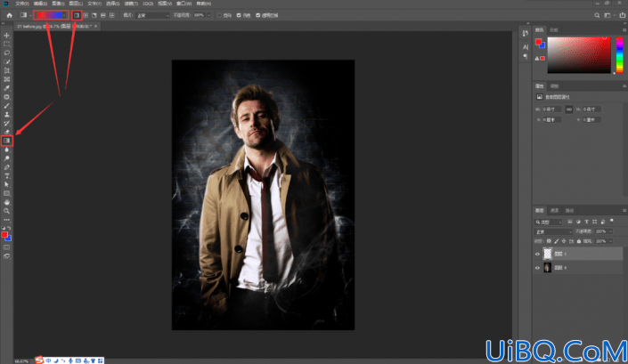Open the layer Opacity dropdown arrow
Image resolution: width=628 pixels, height=364 pixels.
tap(610, 231)
